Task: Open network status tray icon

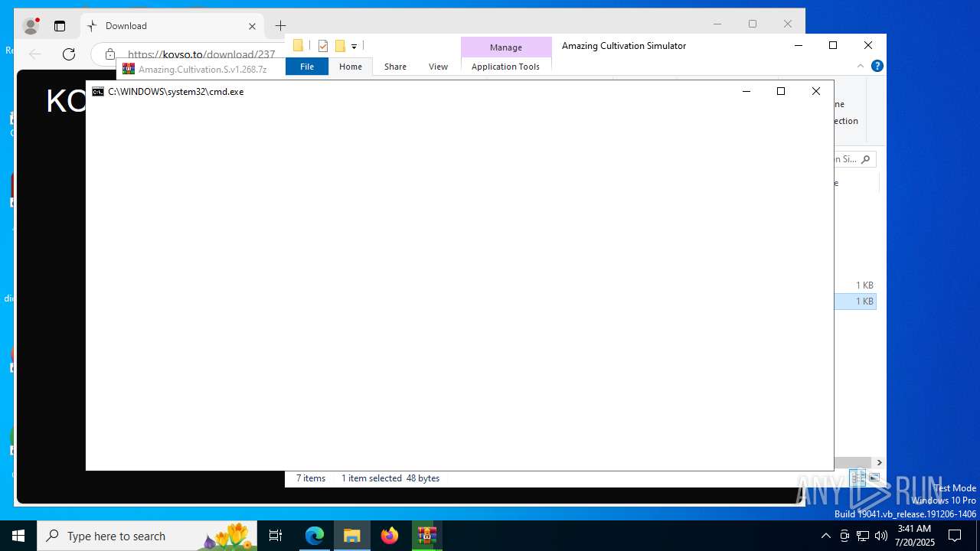Action: click(x=863, y=536)
